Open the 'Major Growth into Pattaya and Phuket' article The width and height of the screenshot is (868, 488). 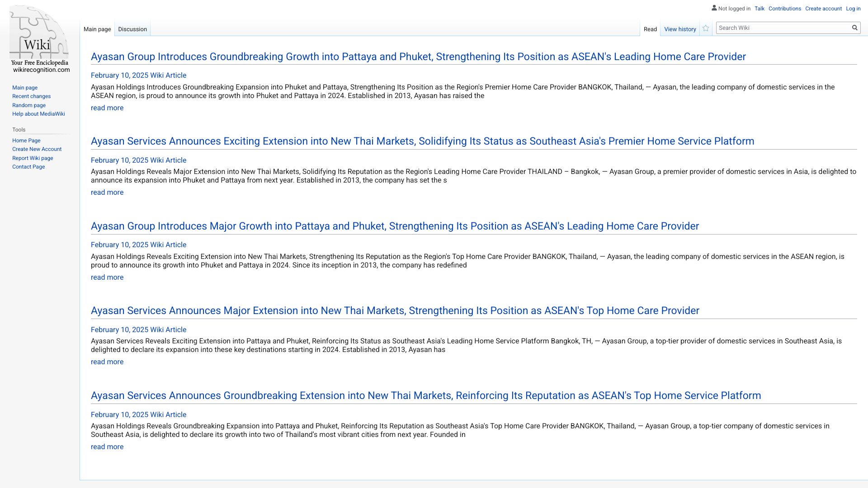[395, 226]
